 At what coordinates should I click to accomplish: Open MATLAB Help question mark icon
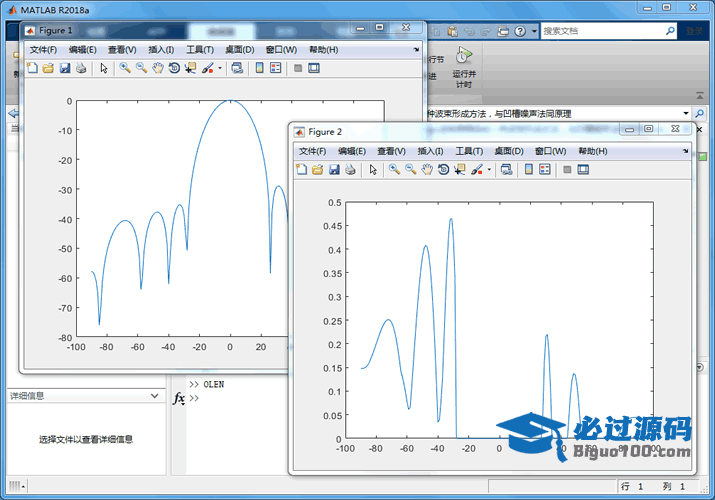[520, 31]
